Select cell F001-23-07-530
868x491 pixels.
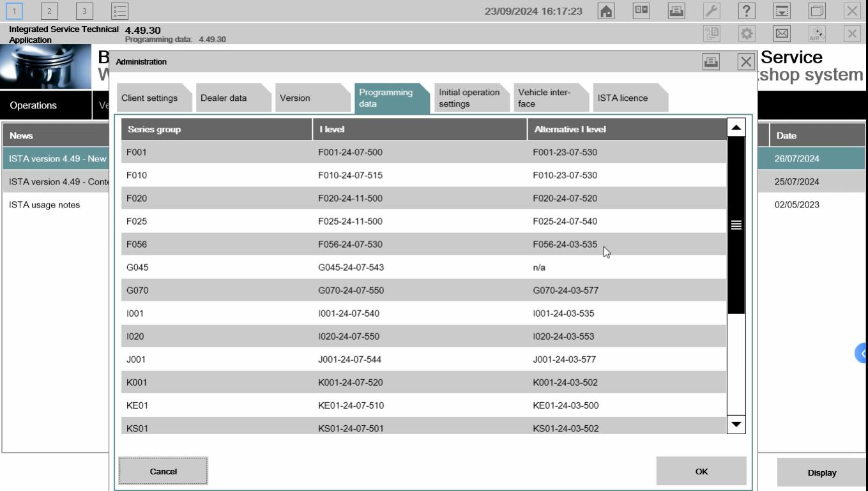coord(627,152)
